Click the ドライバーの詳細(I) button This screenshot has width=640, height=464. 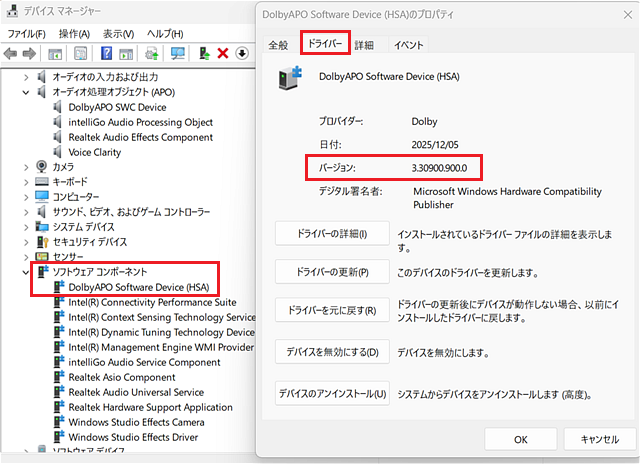[332, 233]
